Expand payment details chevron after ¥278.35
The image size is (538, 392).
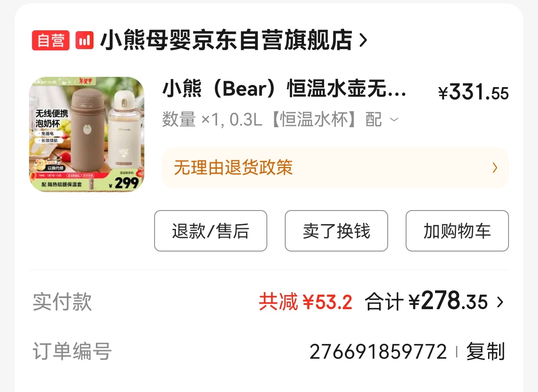[x=500, y=302]
